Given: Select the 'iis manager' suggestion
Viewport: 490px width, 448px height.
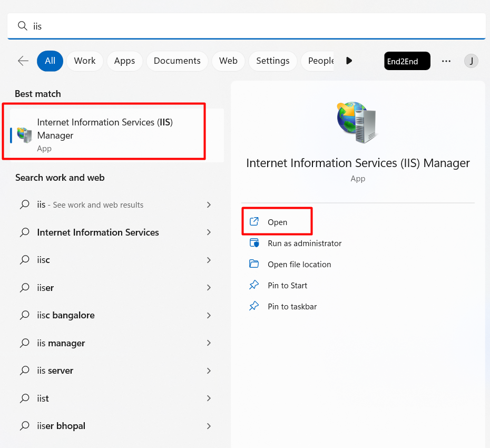Looking at the screenshot, I should pyautogui.click(x=117, y=343).
